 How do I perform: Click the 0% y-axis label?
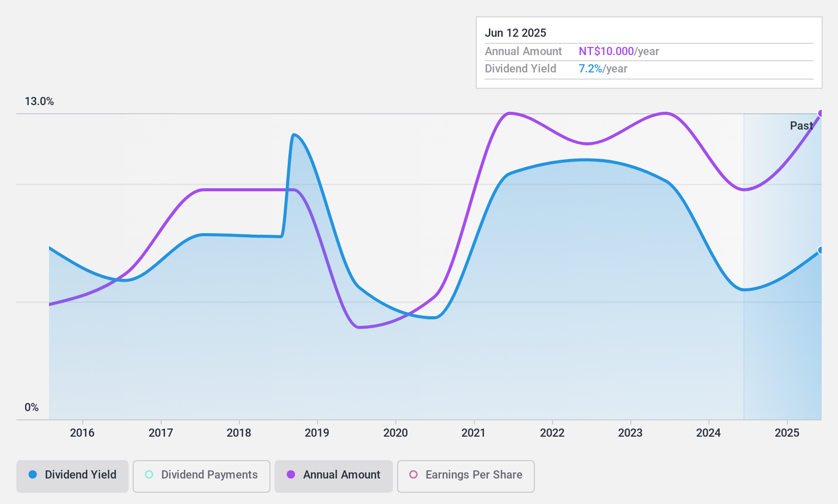[x=32, y=408]
